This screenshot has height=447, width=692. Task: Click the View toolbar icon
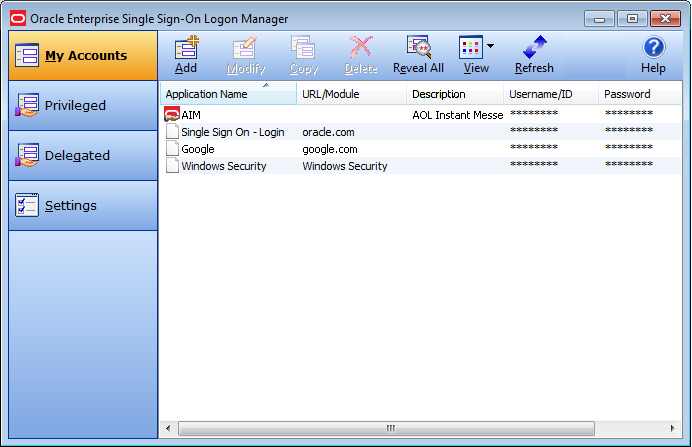(470, 48)
